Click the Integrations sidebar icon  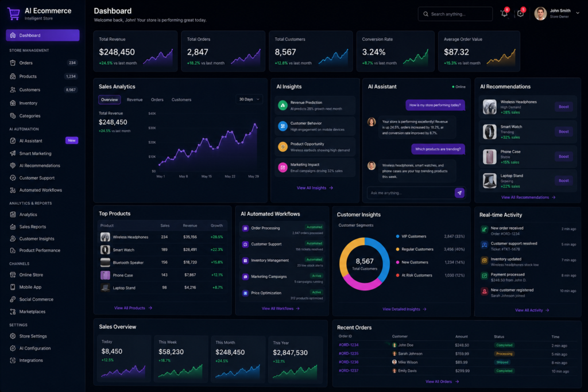coord(13,360)
